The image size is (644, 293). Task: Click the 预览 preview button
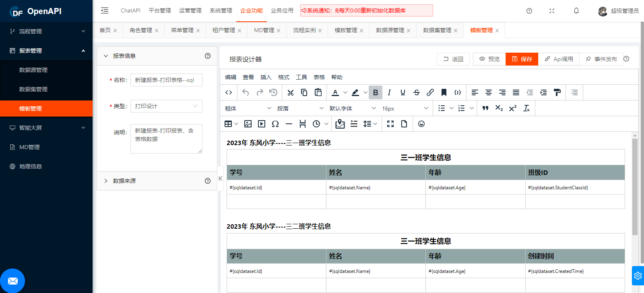[489, 59]
